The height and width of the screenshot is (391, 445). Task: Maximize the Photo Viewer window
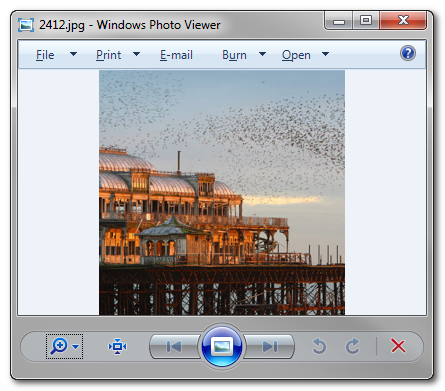366,21
